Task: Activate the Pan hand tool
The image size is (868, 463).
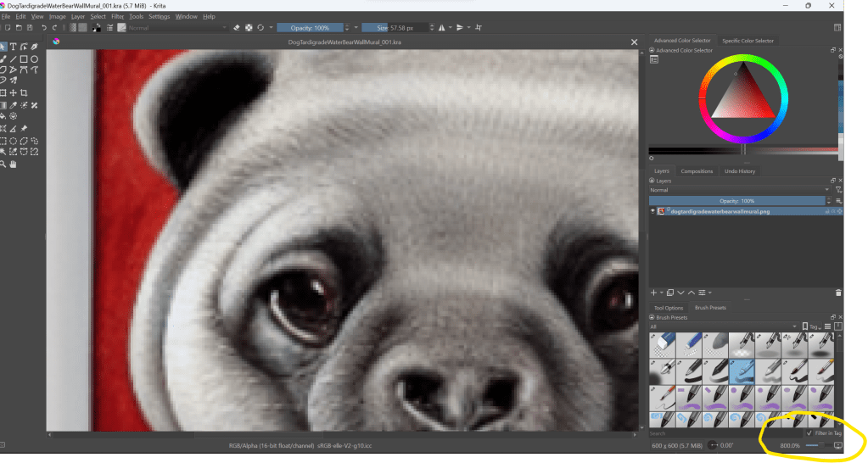Action: (14, 163)
